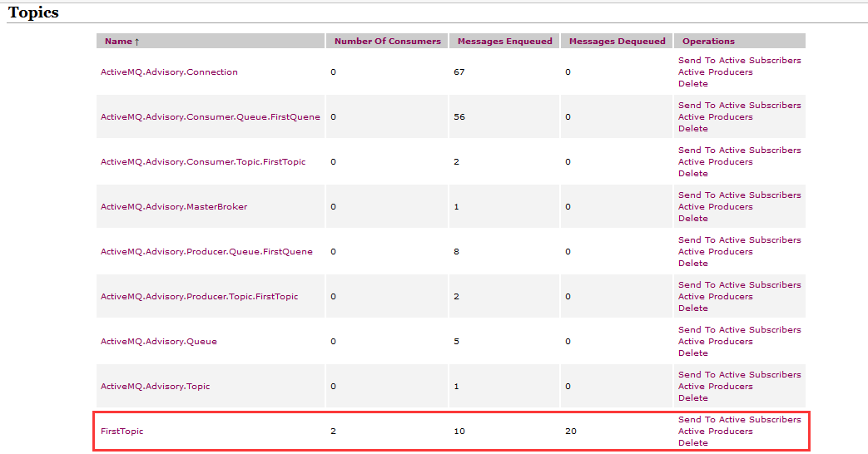Send To Active Subscribers for MasterBroker

(x=740, y=195)
